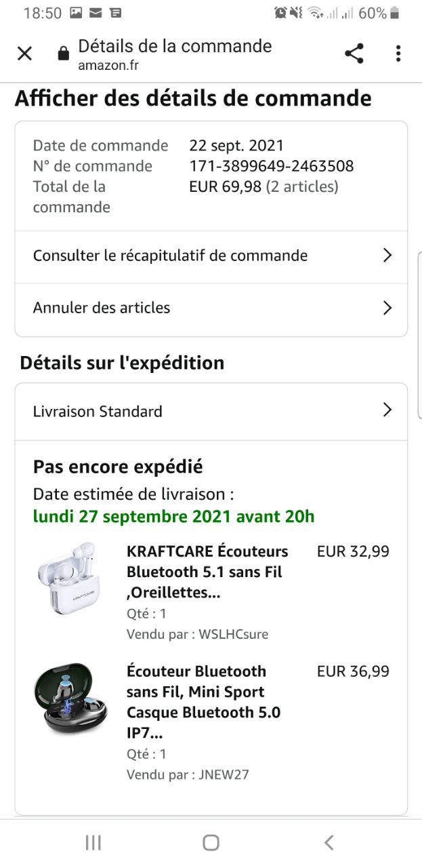Tap the padlock secure site icon
This screenshot has width=422, height=868.
(x=64, y=54)
